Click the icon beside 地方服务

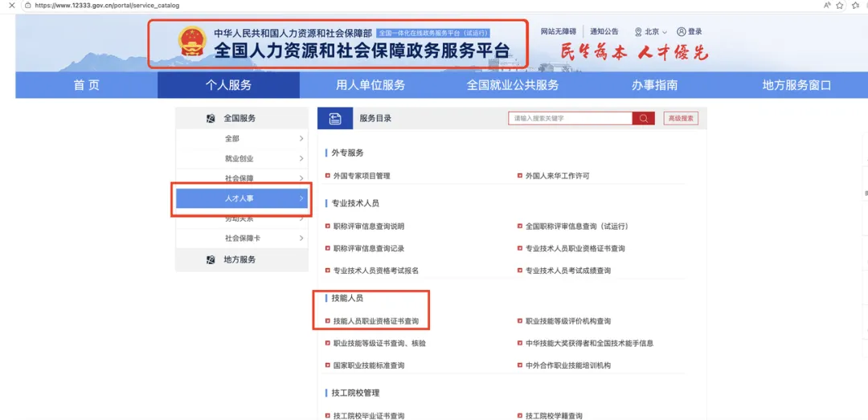211,259
